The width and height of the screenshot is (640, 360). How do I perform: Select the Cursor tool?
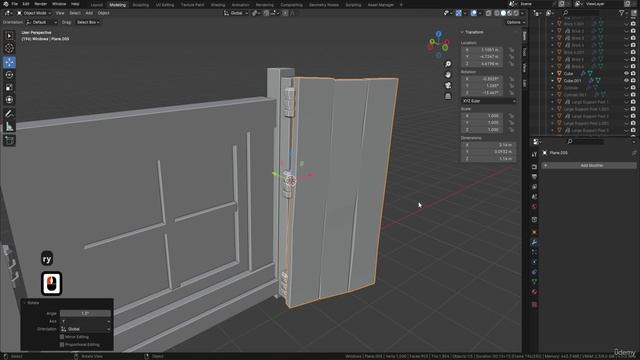9,49
